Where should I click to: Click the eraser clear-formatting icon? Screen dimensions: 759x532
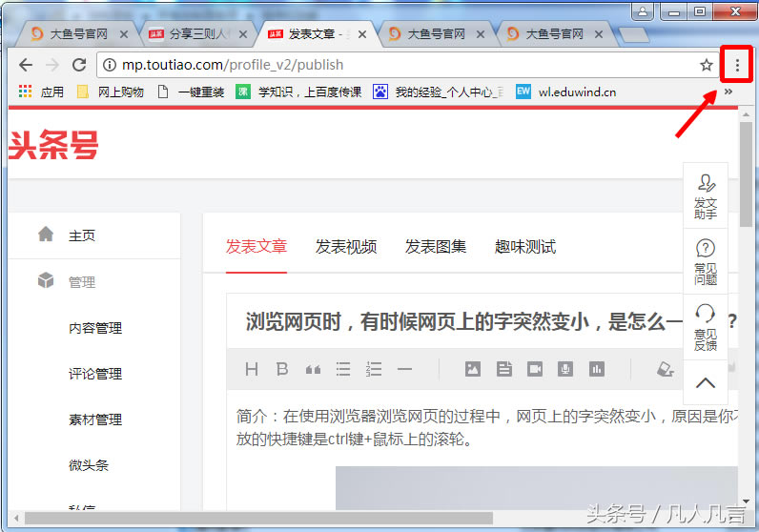coord(665,369)
